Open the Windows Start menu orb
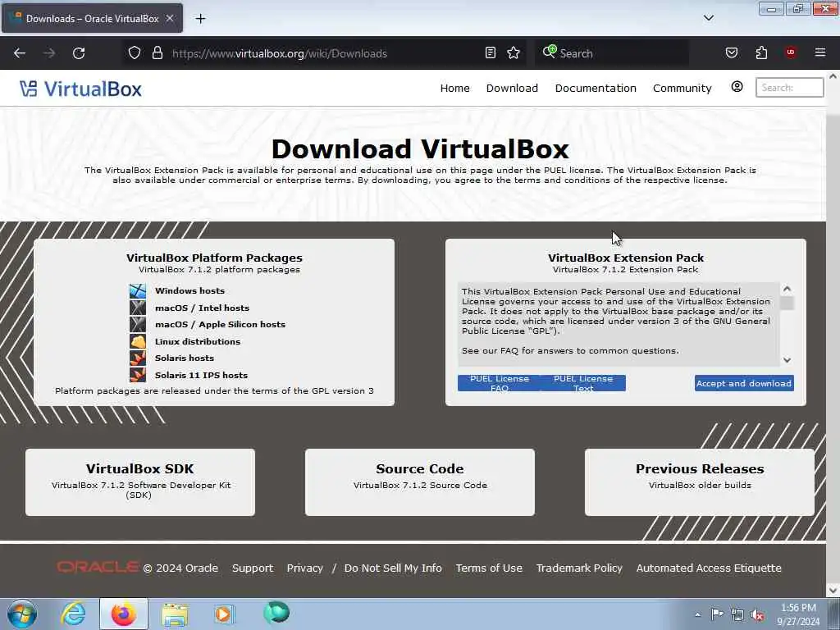The image size is (840, 630). tap(21, 614)
